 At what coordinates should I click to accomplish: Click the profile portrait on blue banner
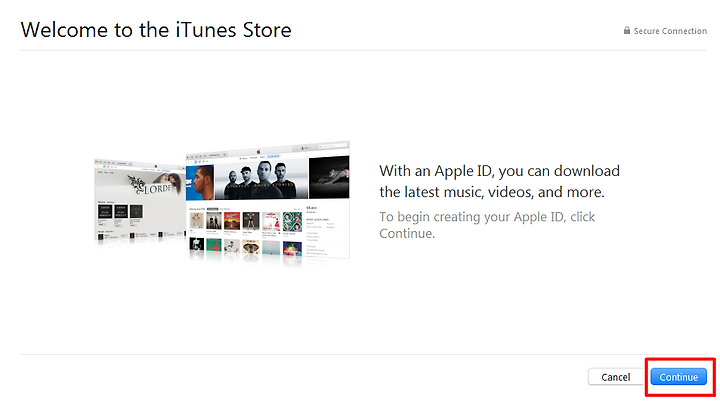[200, 181]
